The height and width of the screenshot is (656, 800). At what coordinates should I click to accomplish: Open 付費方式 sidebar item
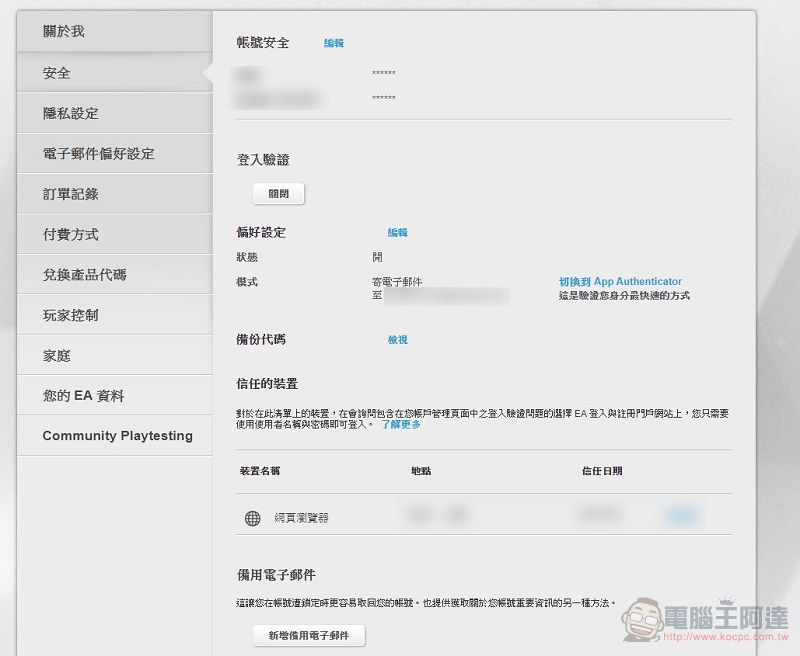click(115, 234)
